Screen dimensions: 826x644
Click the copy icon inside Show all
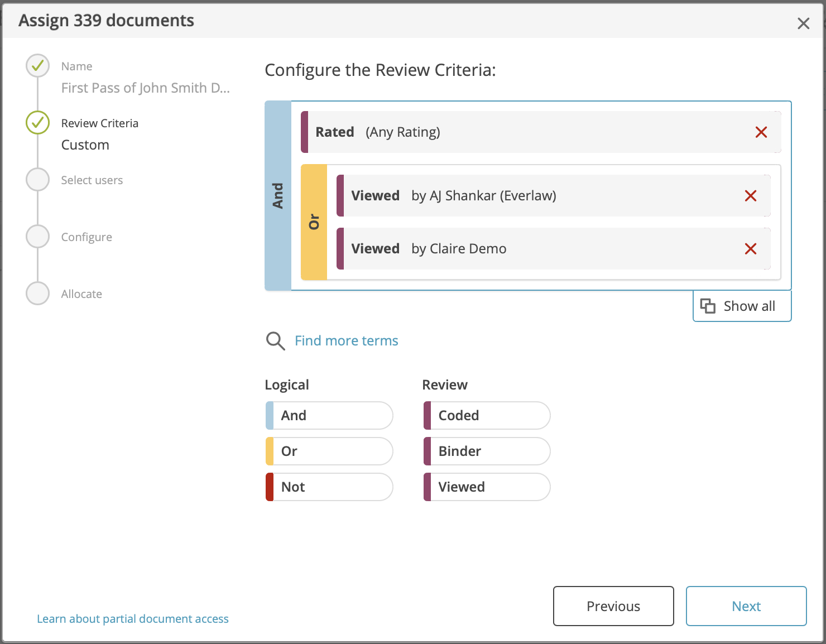click(708, 306)
